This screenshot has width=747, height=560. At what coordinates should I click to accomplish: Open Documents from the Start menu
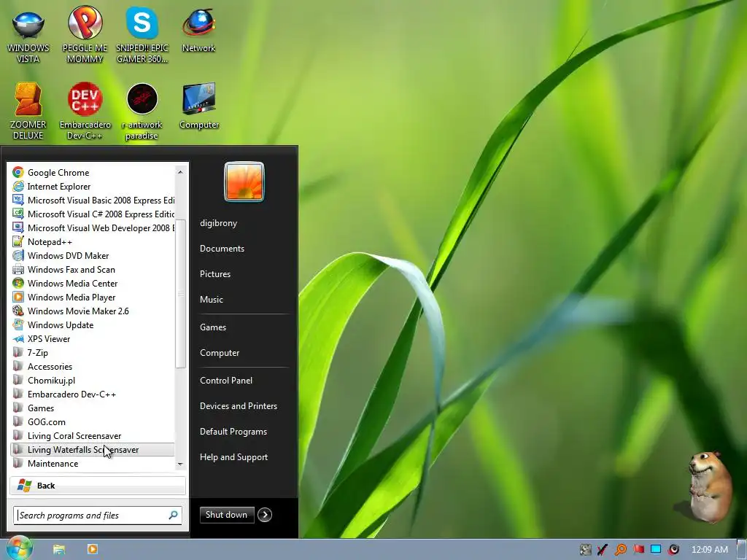tap(222, 248)
